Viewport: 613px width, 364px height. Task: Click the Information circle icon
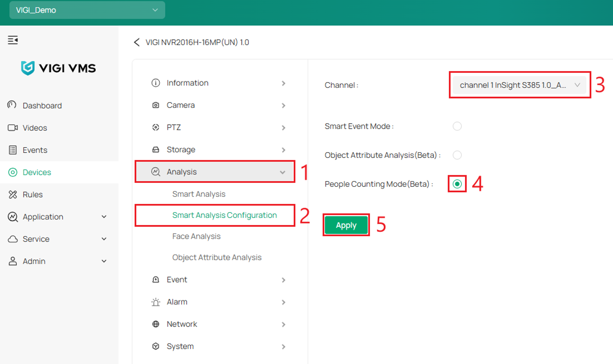pos(156,83)
